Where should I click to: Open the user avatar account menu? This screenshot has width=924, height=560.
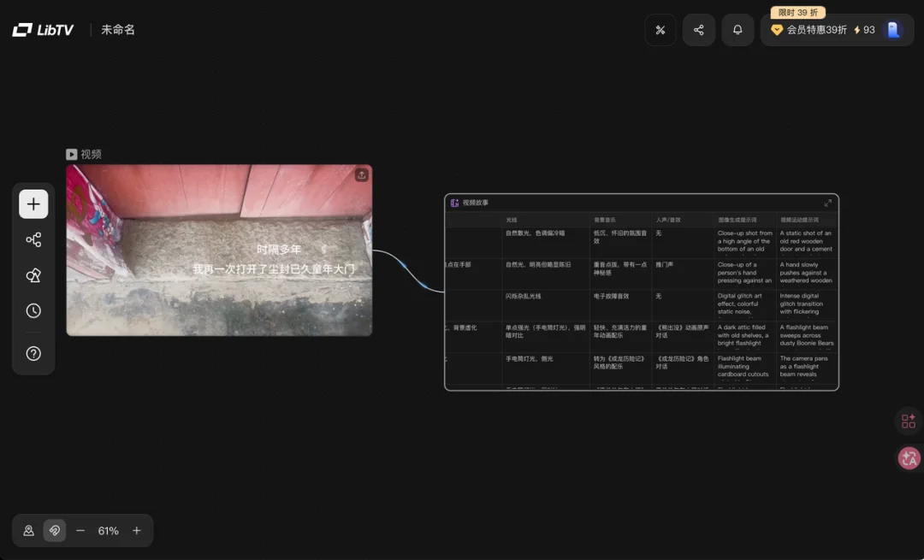click(x=893, y=30)
